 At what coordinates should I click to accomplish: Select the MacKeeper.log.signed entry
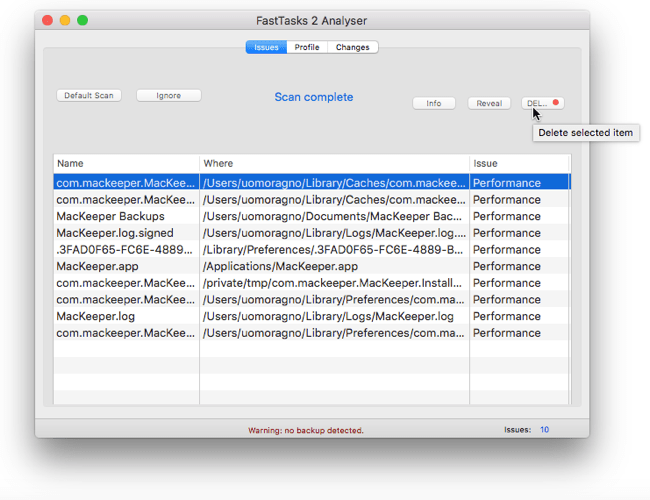[x=312, y=233]
